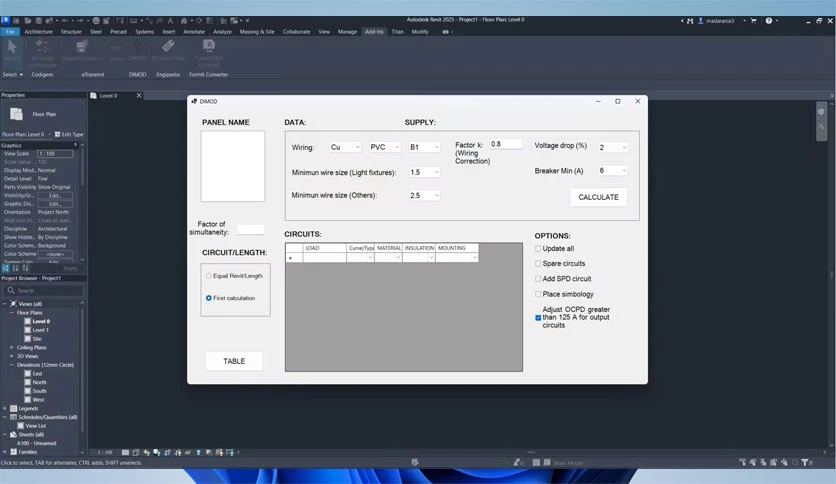This screenshot has width=836, height=484.
Task: Click the TABLE button
Action: (234, 361)
